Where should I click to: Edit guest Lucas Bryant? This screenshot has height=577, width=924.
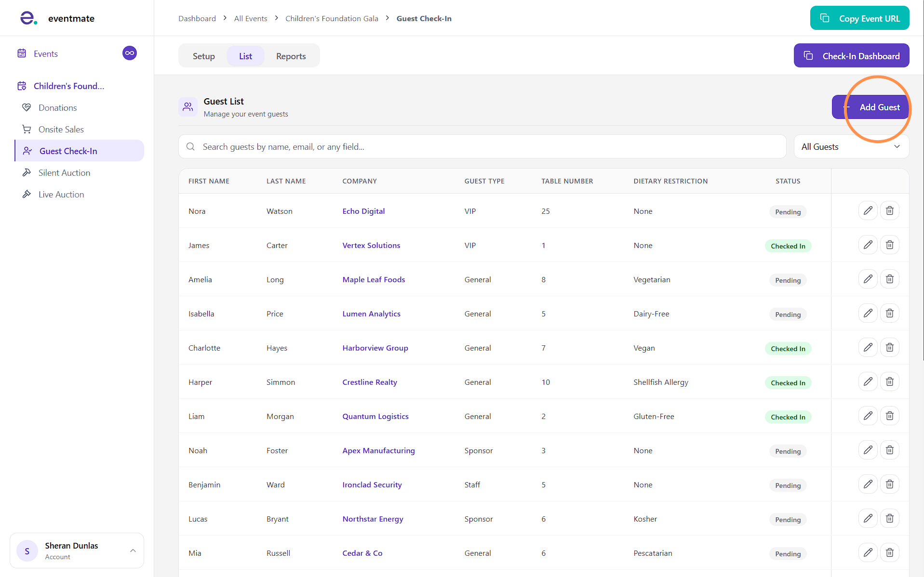[868, 518]
